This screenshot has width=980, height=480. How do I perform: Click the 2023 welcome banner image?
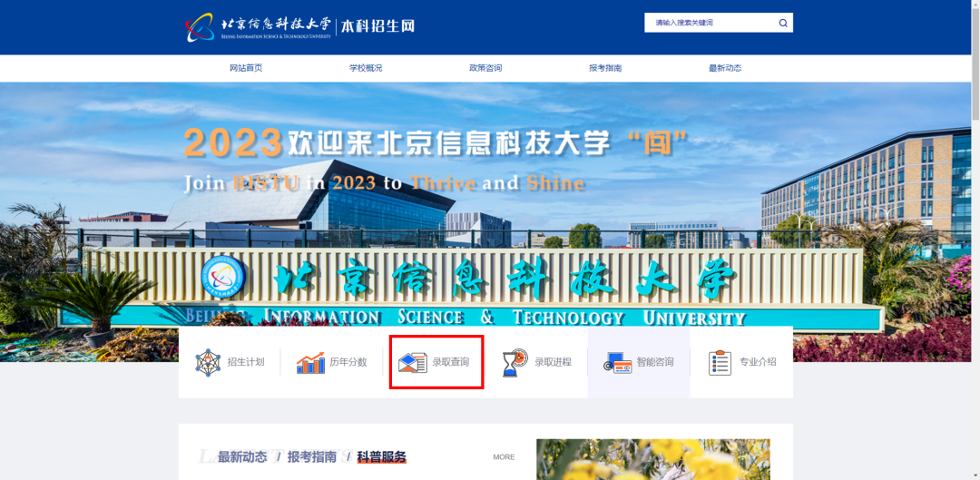tap(485, 222)
